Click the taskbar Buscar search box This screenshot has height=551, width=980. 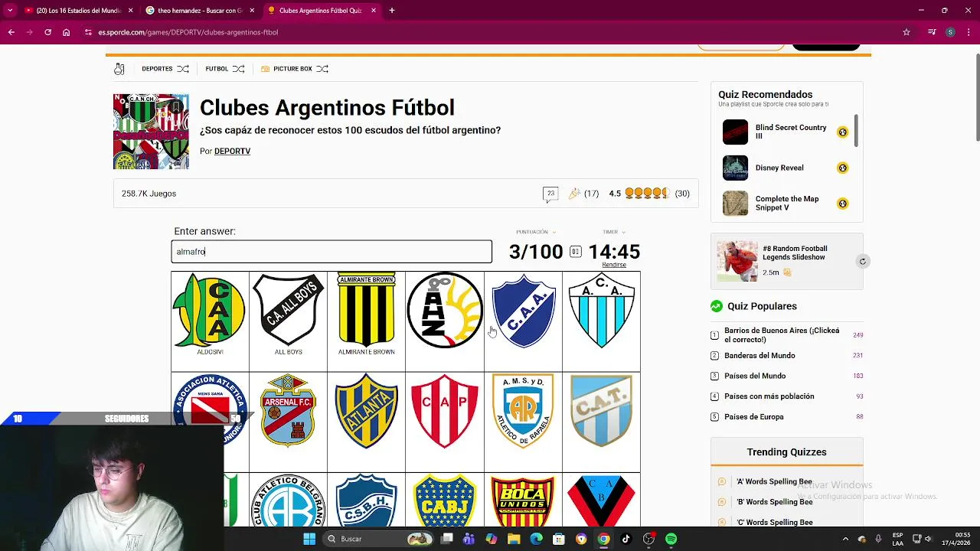[x=379, y=539]
